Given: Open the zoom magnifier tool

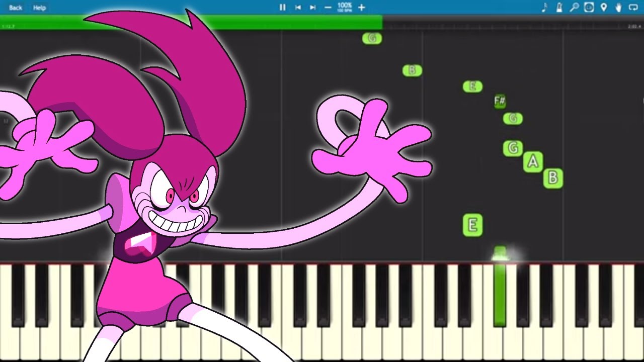Looking at the screenshot, I should tap(574, 8).
